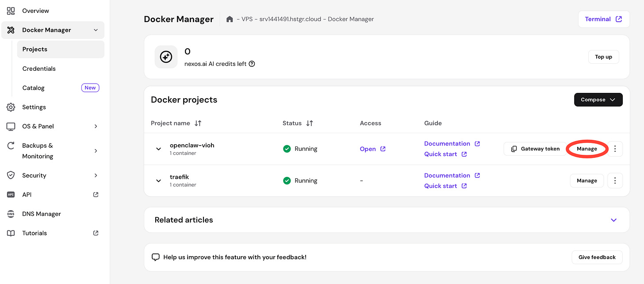
Task: Sort projects by Project name arrows
Action: click(x=198, y=123)
